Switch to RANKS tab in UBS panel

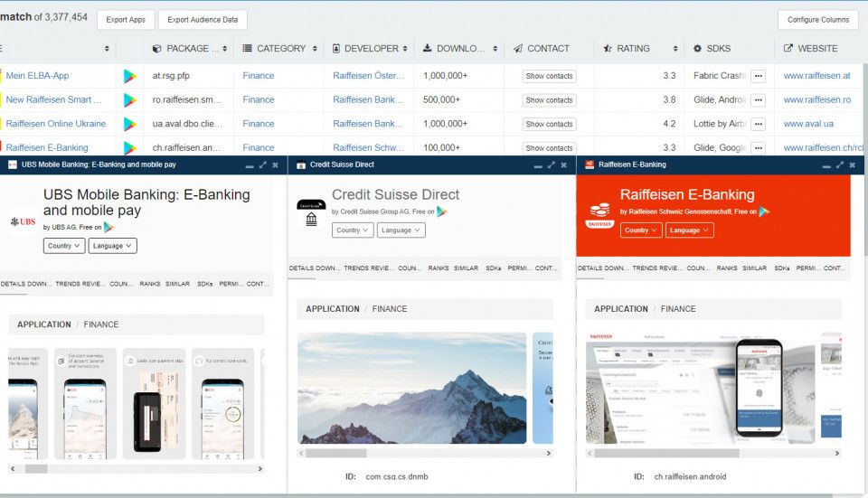point(150,284)
